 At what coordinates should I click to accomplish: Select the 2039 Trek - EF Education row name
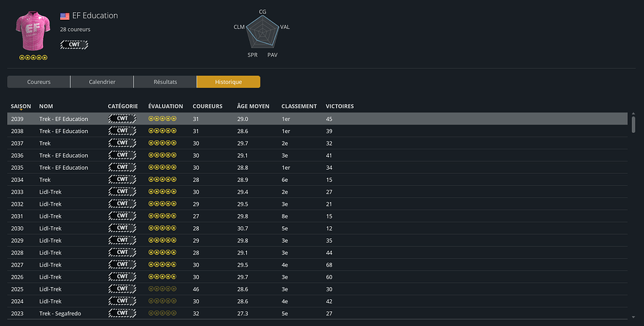(x=64, y=119)
